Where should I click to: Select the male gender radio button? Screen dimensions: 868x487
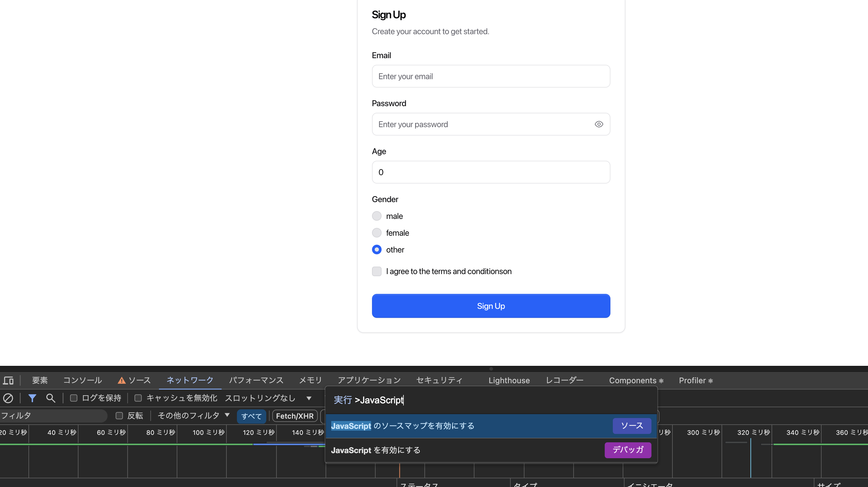tap(377, 216)
